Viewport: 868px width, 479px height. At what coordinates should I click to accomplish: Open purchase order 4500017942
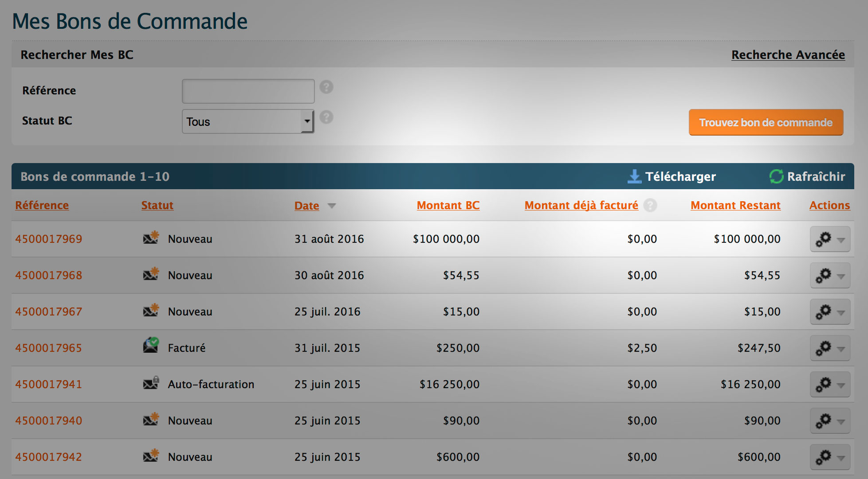(49, 457)
